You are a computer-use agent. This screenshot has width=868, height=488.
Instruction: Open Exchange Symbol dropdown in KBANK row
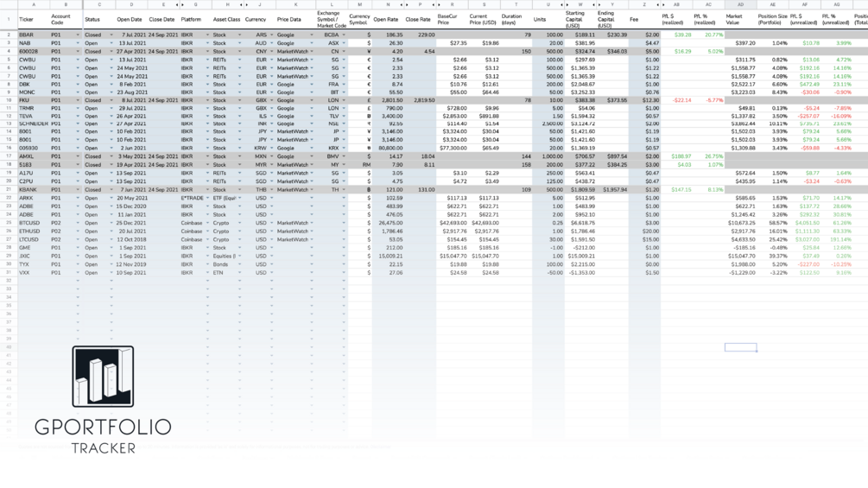tap(344, 190)
